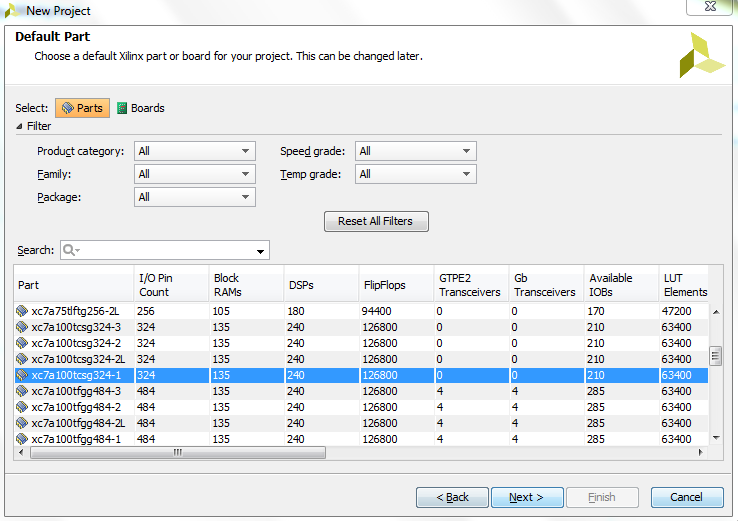
Task: Open the Family dropdown
Action: coord(195,174)
